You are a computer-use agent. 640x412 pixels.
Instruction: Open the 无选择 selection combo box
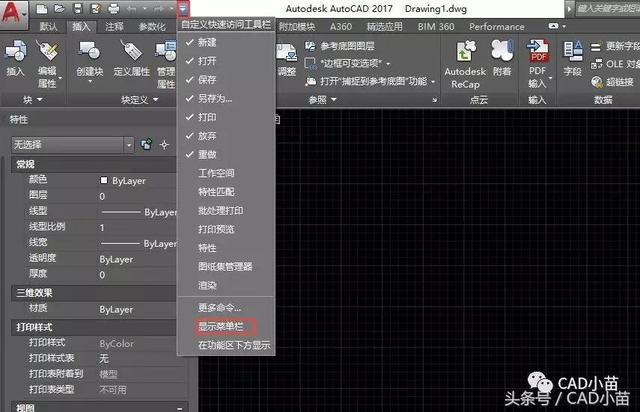click(x=73, y=145)
